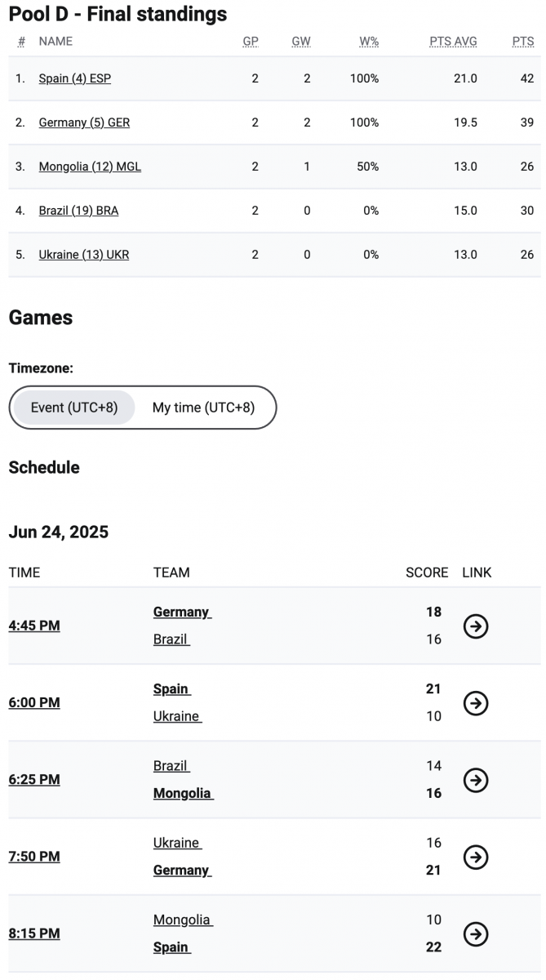Open the Spain vs Ukraine game link arrow
The height and width of the screenshot is (980, 546).
(476, 703)
